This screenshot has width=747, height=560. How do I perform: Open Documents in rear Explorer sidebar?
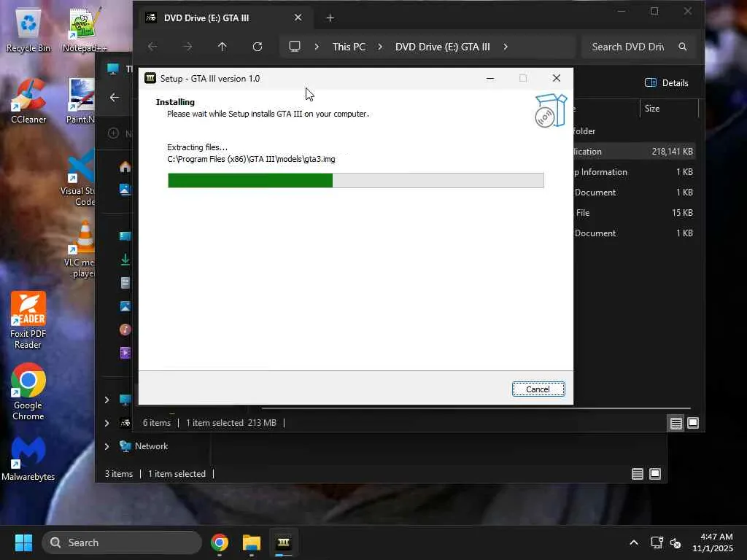click(125, 283)
